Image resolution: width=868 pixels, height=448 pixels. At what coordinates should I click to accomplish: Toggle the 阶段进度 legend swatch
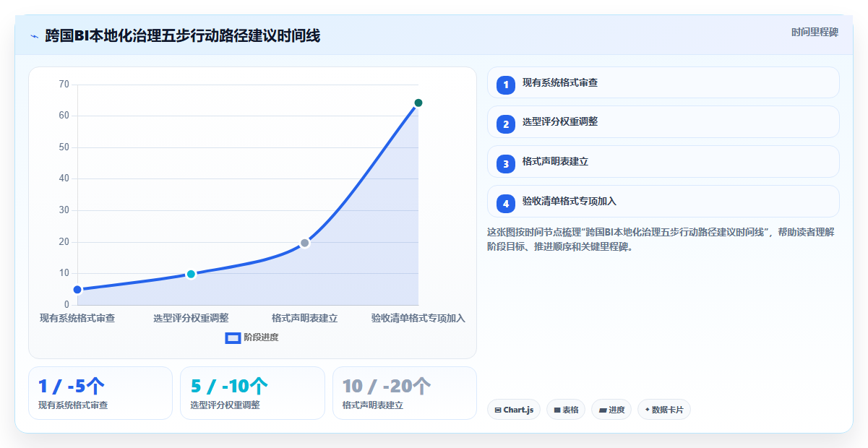pyautogui.click(x=233, y=337)
